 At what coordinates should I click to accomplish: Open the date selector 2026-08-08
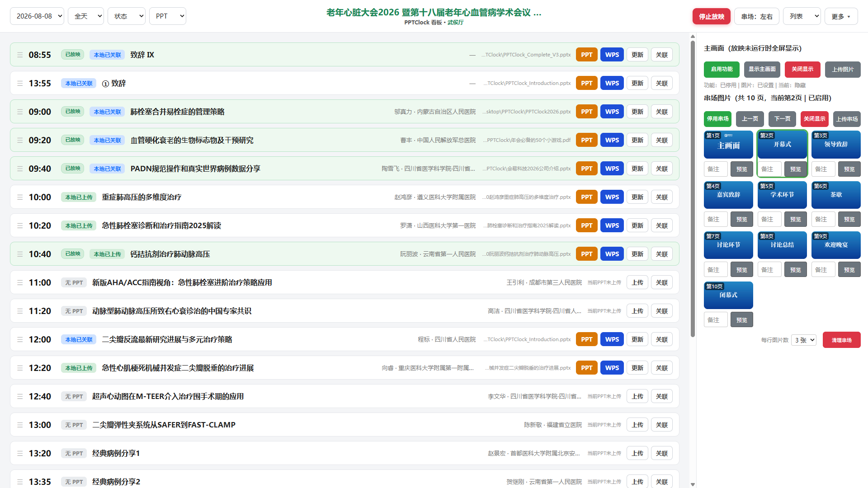click(37, 16)
